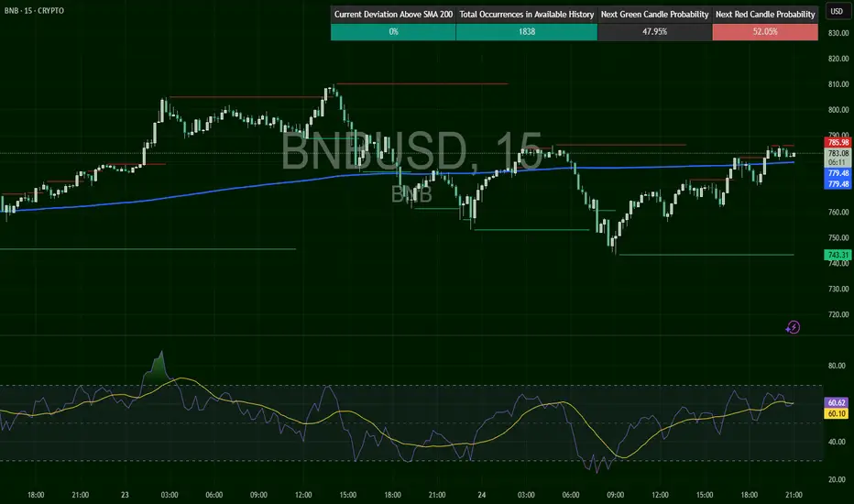Screen dimensions: 854x504
Task: Click the green 743.31 price label
Action: pos(838,255)
